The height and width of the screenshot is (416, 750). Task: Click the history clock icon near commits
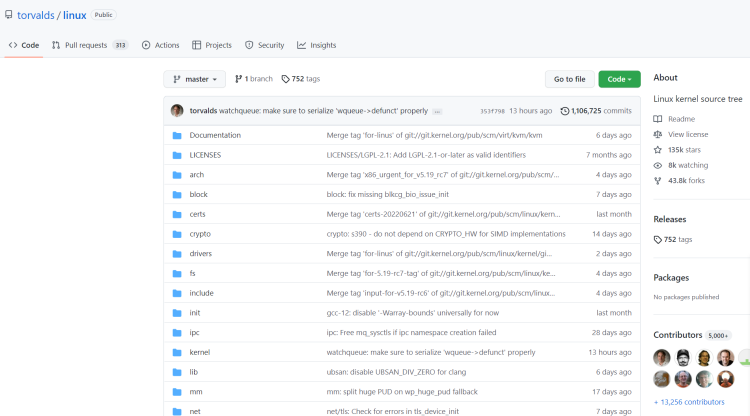tap(565, 111)
